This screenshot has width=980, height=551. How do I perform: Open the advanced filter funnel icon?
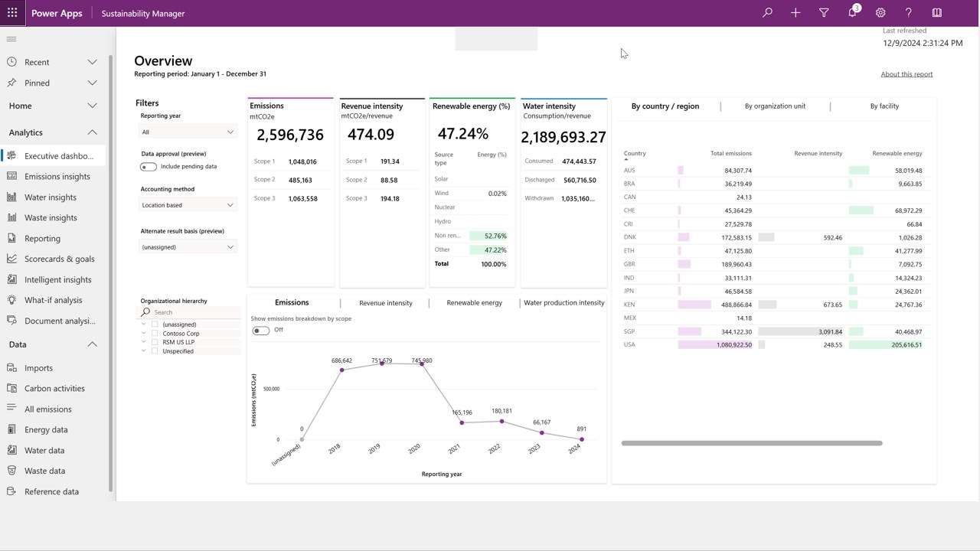click(x=824, y=13)
